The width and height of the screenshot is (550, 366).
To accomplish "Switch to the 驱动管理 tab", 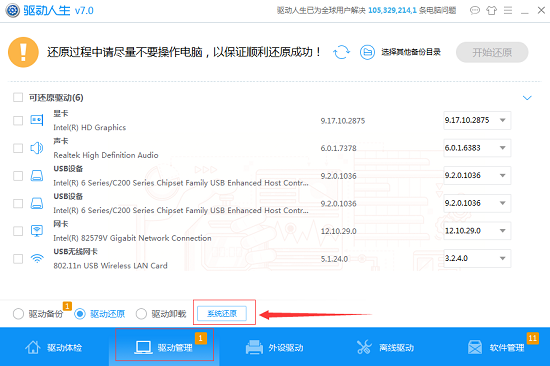I will 164,347.
